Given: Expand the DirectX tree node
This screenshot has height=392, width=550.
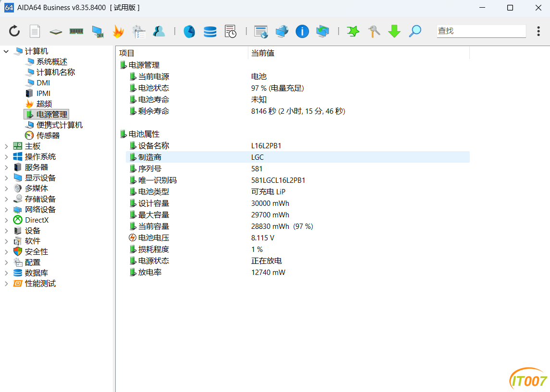Looking at the screenshot, I should [x=6, y=220].
